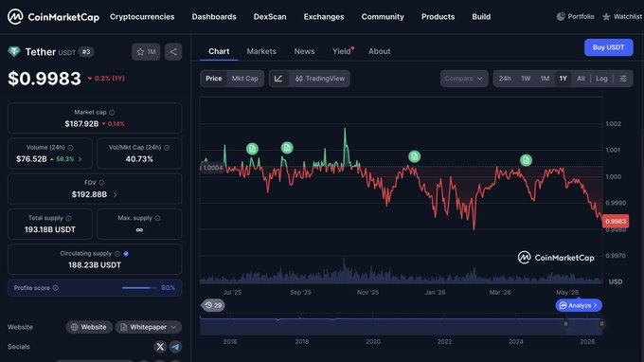Set chart range to 24h
The image size is (644, 362).
coord(505,79)
